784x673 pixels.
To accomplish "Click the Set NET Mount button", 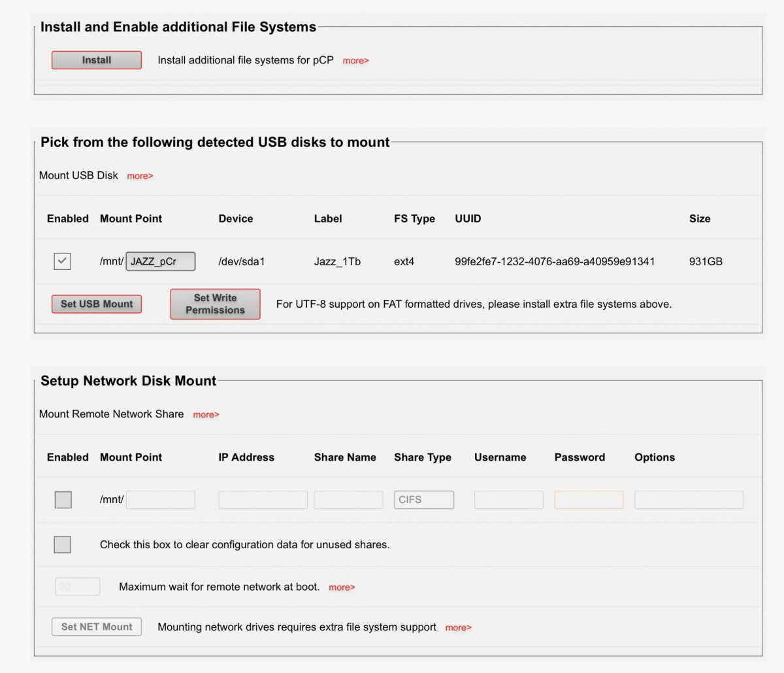I will coord(97,627).
